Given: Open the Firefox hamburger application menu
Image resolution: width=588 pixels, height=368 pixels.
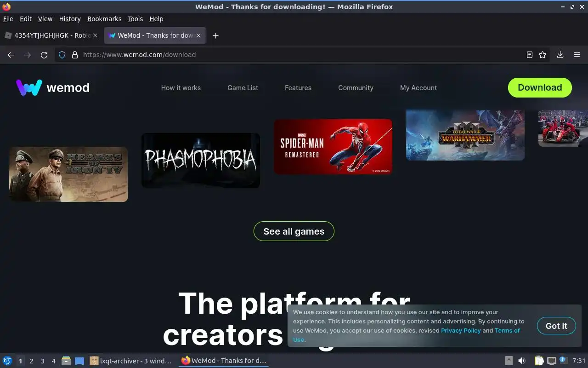Looking at the screenshot, I should point(577,55).
